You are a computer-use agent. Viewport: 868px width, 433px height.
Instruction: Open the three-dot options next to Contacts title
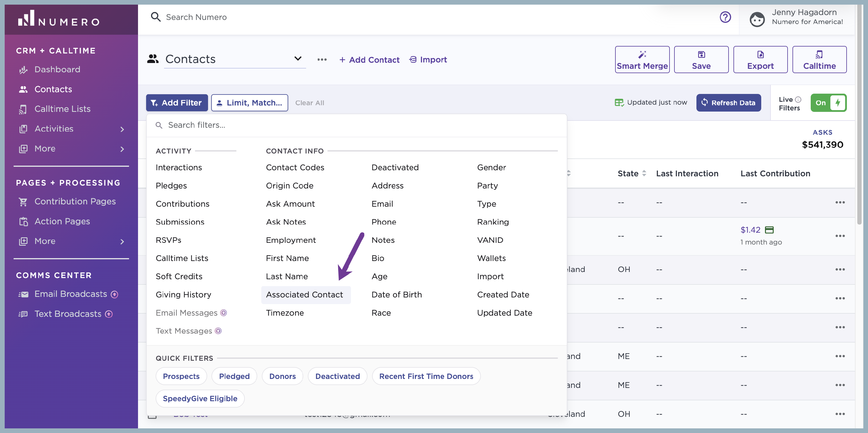point(322,60)
